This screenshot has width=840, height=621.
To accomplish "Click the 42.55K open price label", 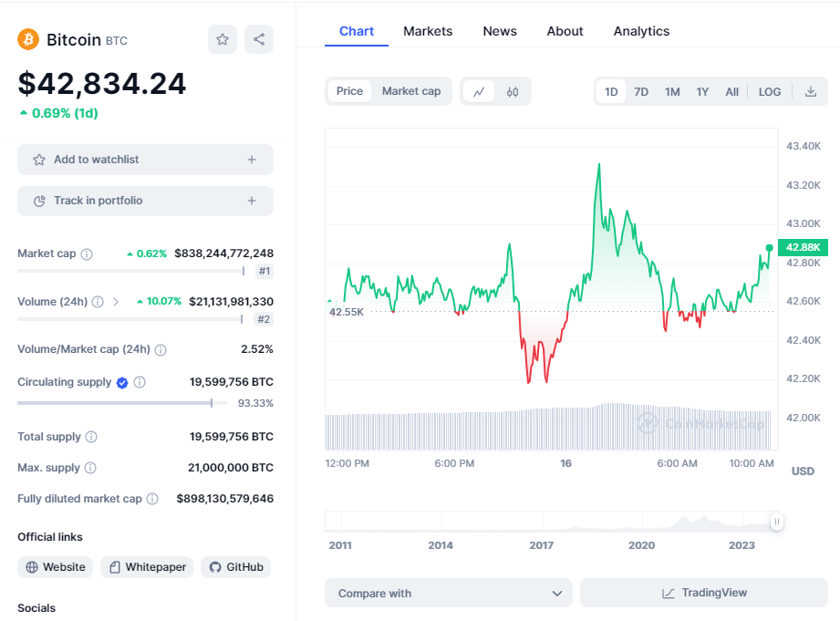I will click(x=347, y=312).
